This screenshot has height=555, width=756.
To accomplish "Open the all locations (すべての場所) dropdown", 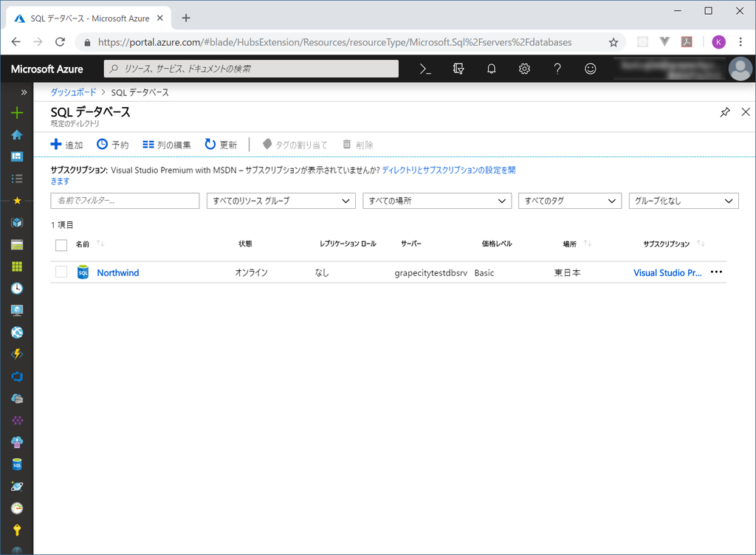I will tap(437, 201).
